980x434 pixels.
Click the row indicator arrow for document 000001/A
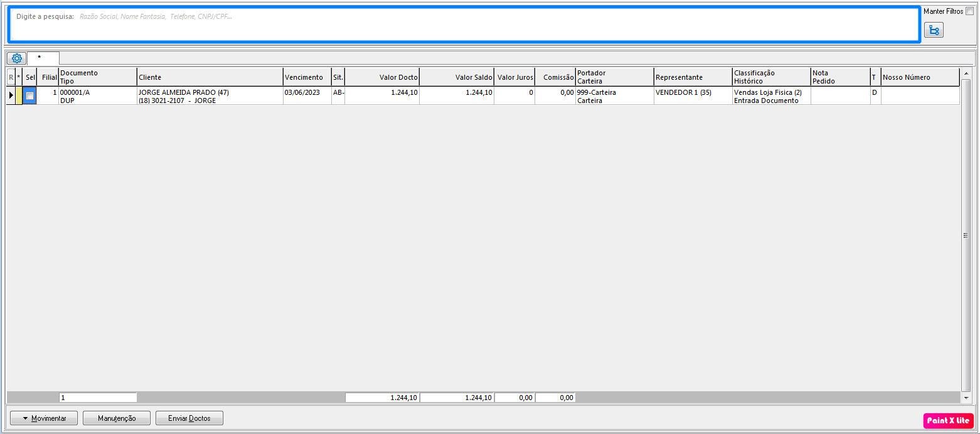pos(11,95)
